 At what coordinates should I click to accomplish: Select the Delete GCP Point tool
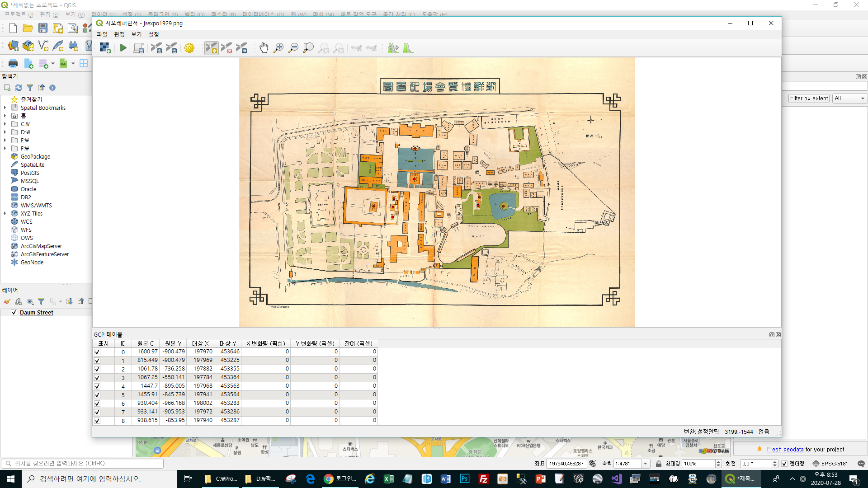[x=226, y=48]
